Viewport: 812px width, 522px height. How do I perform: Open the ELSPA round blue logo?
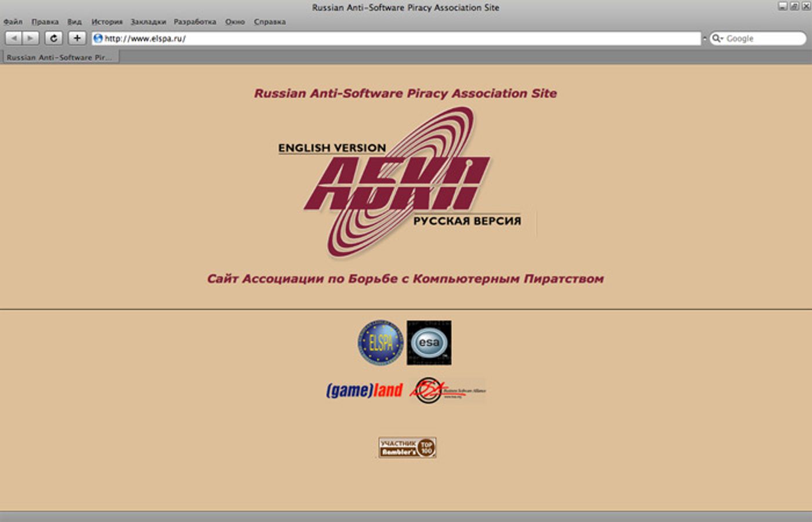click(380, 343)
